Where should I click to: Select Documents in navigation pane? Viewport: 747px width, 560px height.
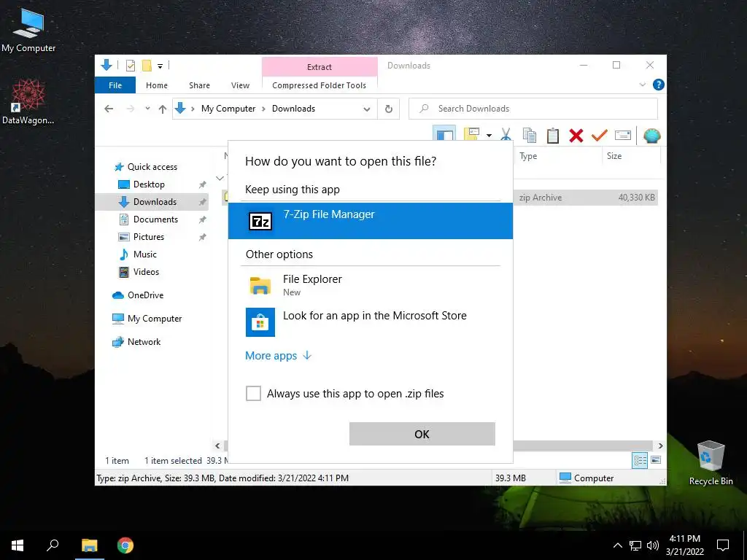[155, 219]
